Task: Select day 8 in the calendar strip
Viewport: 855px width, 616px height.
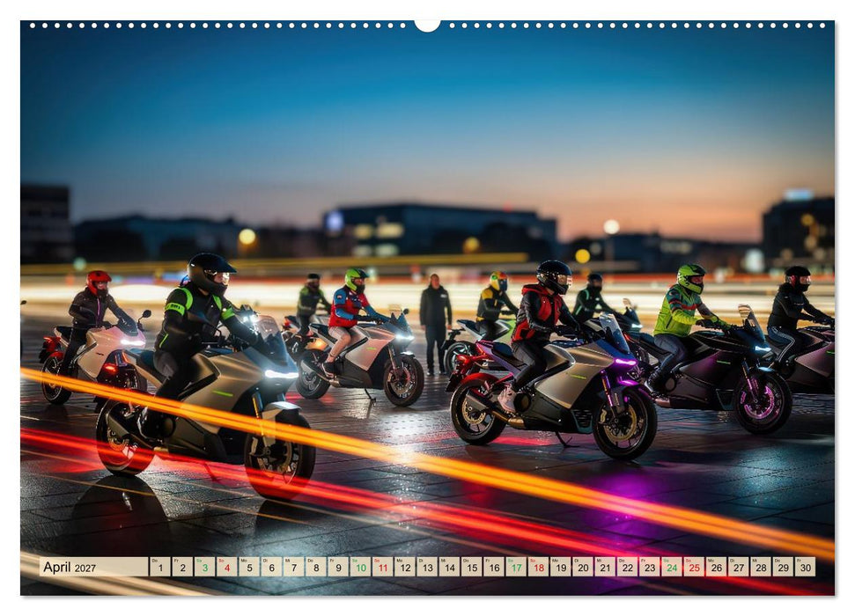Action: (x=316, y=567)
